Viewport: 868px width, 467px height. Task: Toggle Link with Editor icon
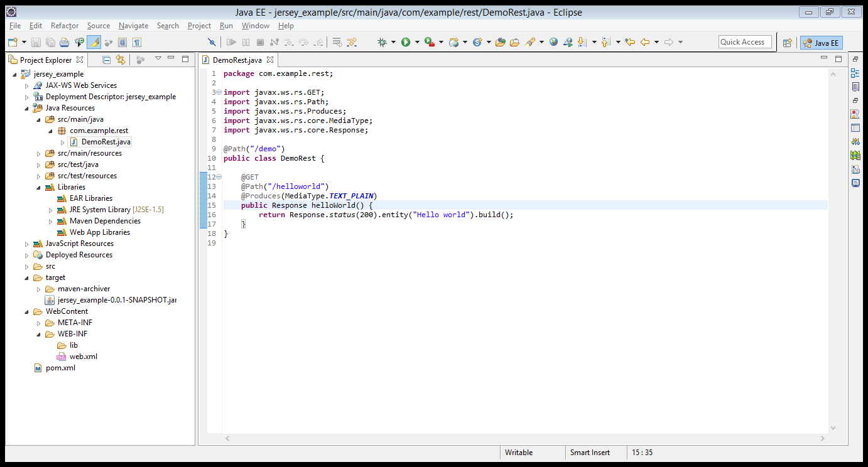(x=121, y=60)
